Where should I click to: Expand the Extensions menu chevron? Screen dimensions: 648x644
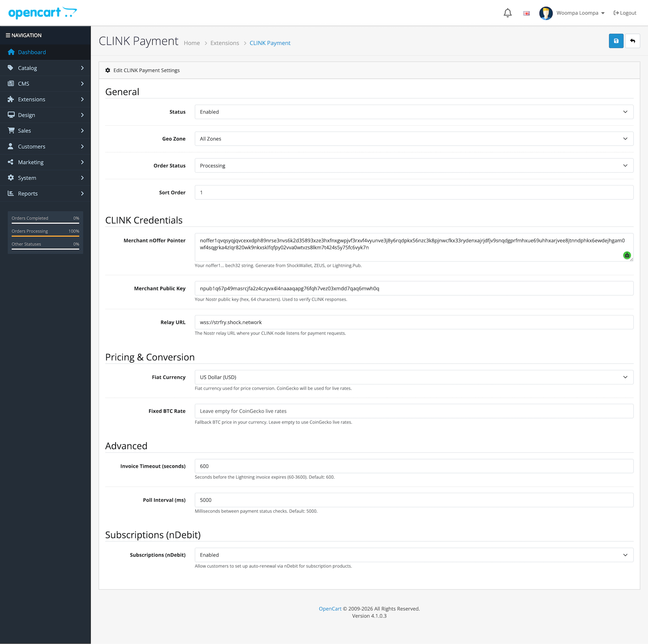click(82, 99)
